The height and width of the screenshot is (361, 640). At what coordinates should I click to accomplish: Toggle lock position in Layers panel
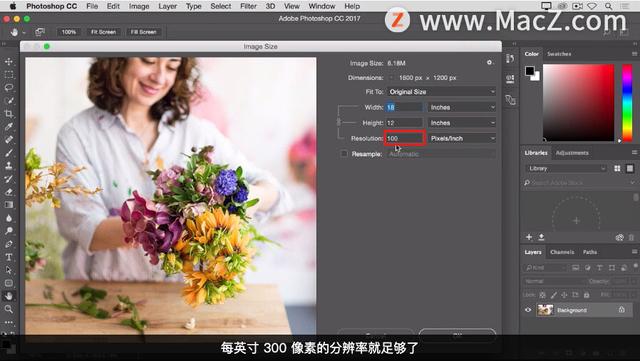coord(564,294)
